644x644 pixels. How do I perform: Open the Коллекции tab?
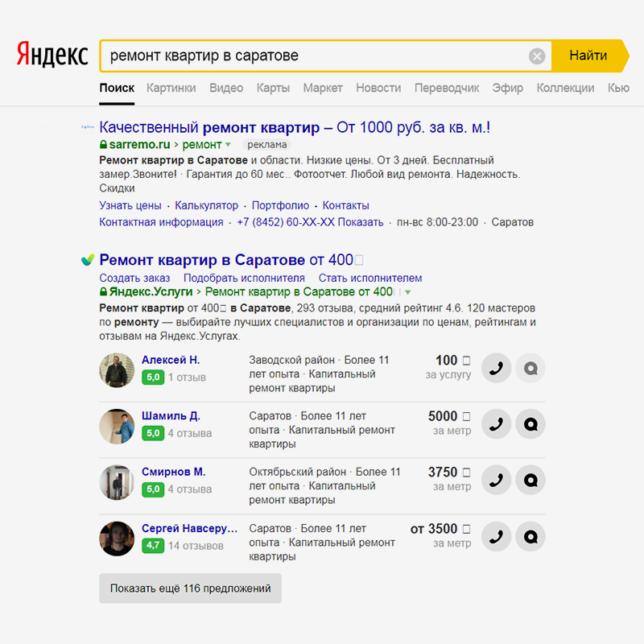(565, 88)
